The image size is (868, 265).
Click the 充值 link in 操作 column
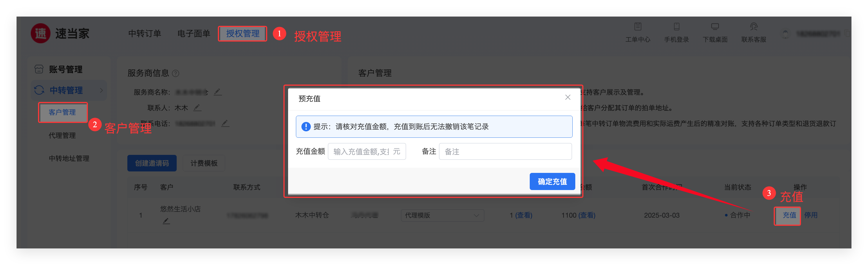tap(789, 215)
